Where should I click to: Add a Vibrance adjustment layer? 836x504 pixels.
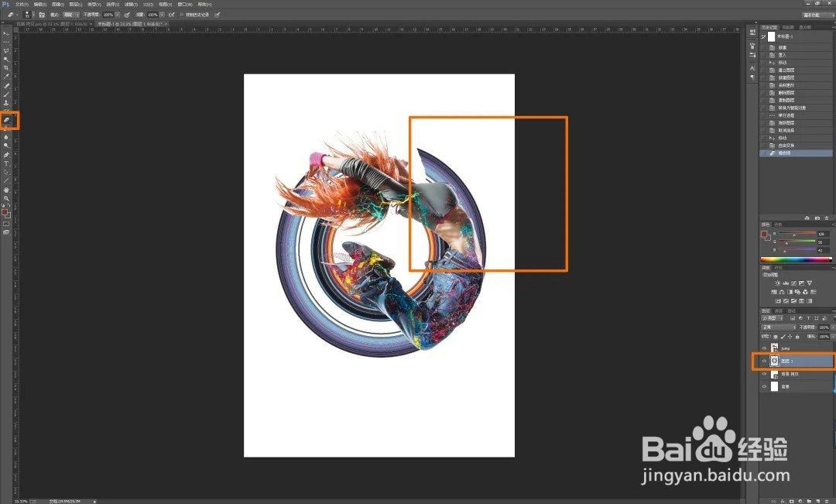(810, 283)
